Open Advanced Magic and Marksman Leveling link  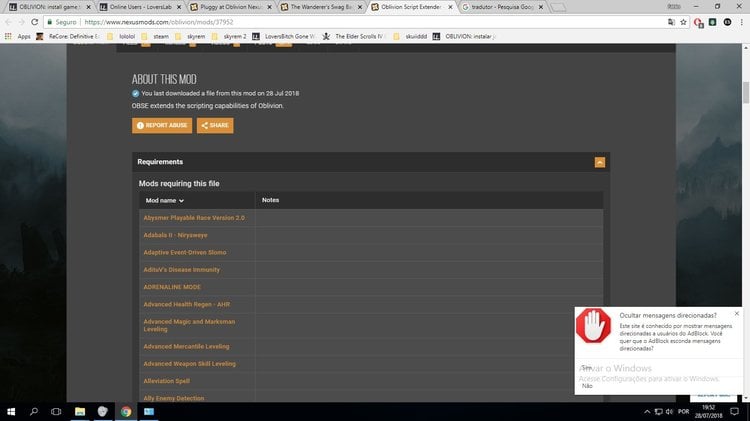click(x=189, y=325)
